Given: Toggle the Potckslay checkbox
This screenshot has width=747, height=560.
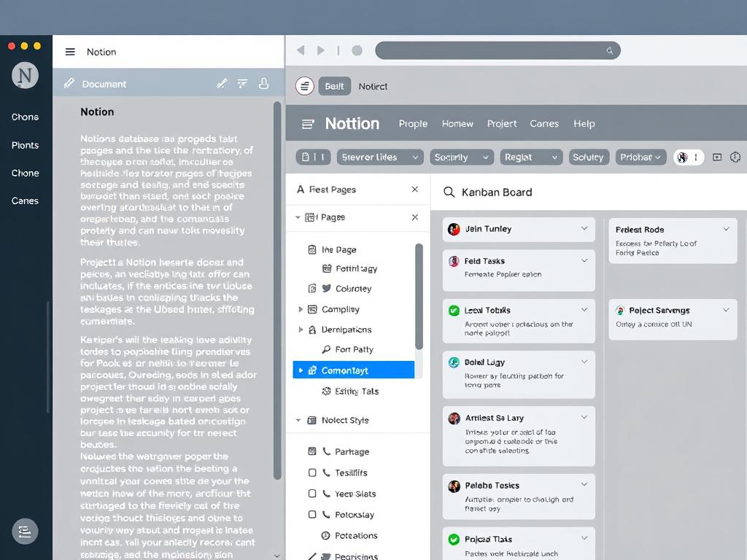Looking at the screenshot, I should coord(312,515).
